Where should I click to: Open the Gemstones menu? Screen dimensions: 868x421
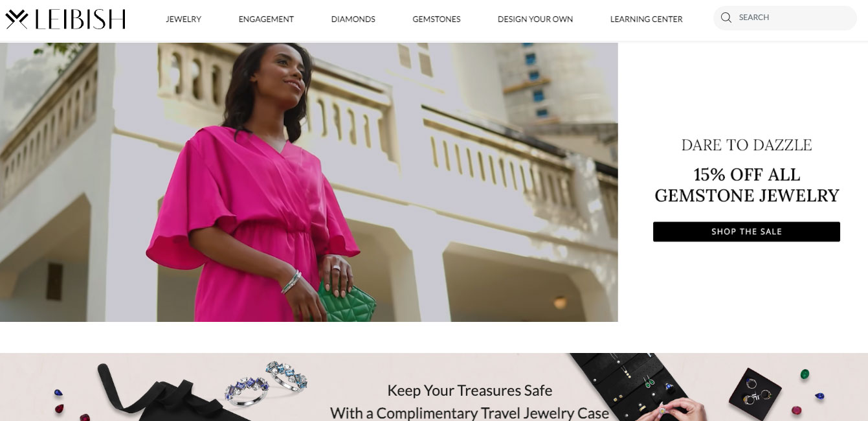tap(436, 19)
